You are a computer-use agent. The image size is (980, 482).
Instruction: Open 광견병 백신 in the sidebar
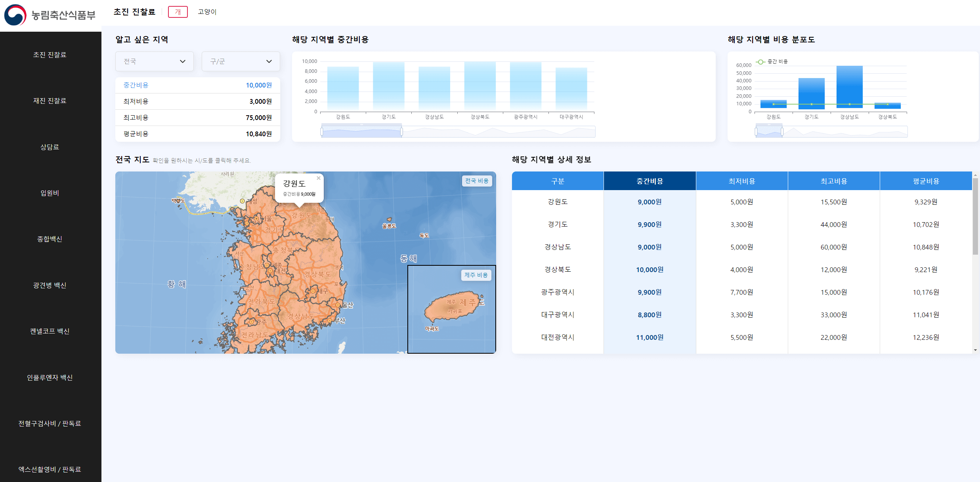[50, 285]
